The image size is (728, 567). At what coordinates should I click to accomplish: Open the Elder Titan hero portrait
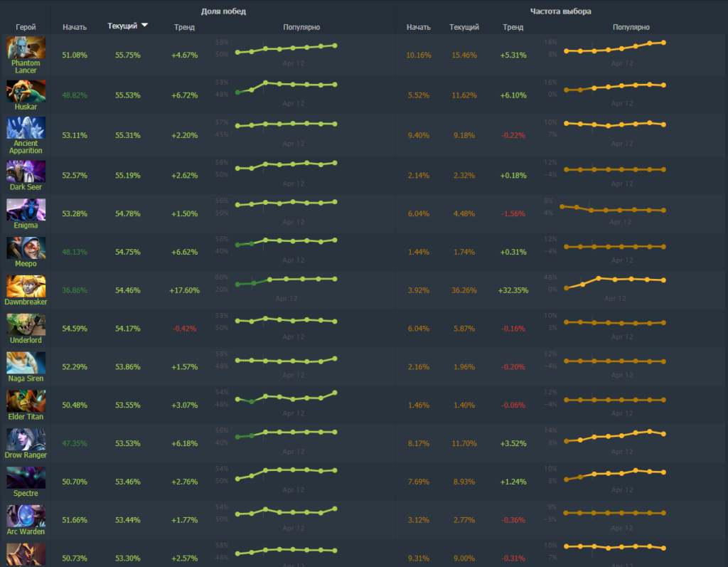click(x=26, y=401)
